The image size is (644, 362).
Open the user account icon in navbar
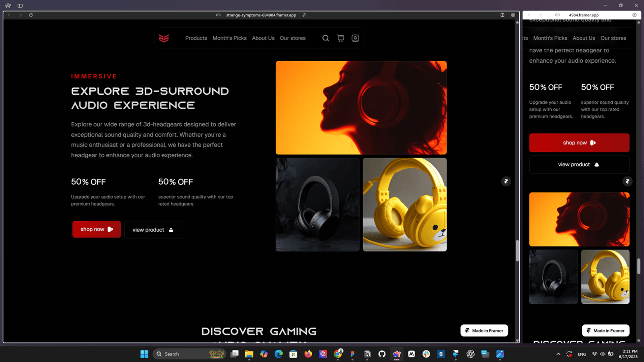(x=355, y=38)
